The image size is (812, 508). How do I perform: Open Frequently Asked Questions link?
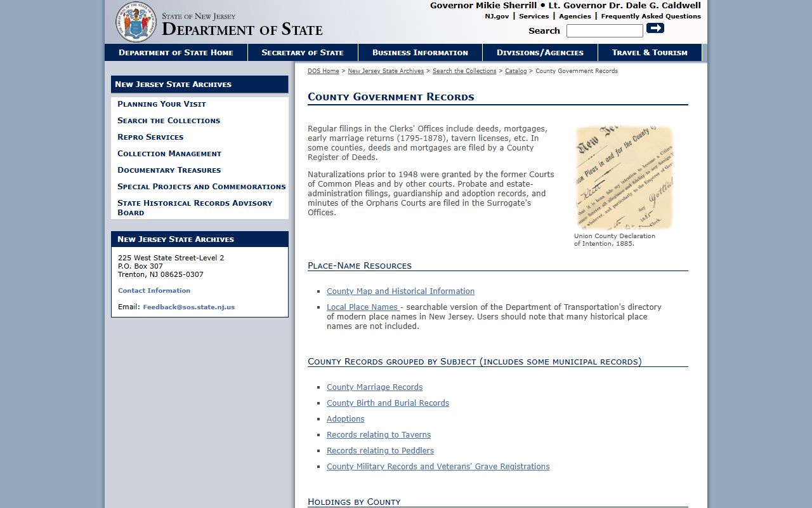click(x=651, y=17)
